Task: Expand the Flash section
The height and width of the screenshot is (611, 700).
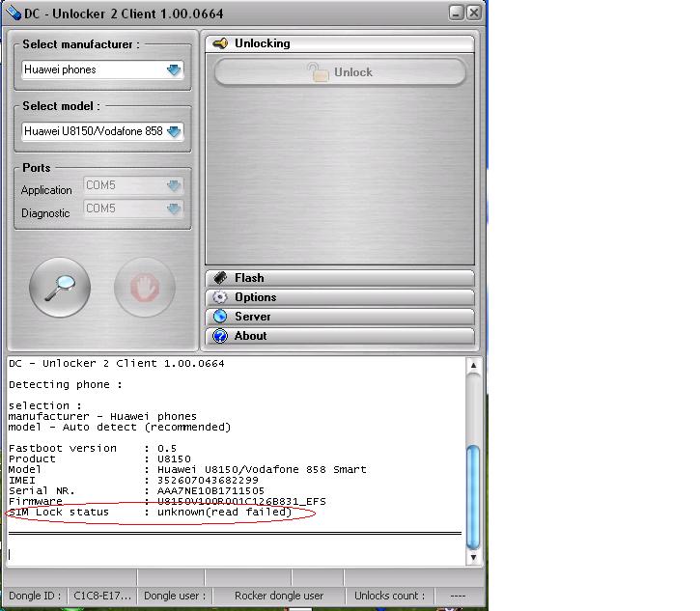Action: pos(340,278)
